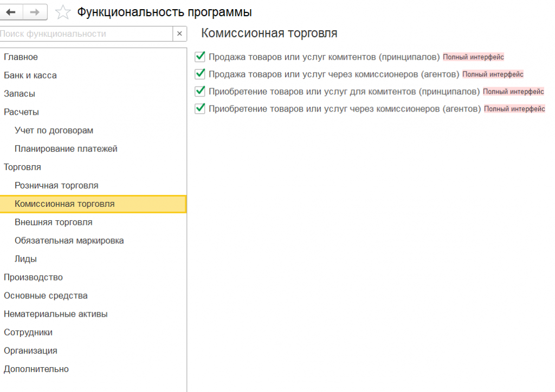The height and width of the screenshot is (392, 555).
Task: Open Учет по договорам subsection
Action: (54, 130)
